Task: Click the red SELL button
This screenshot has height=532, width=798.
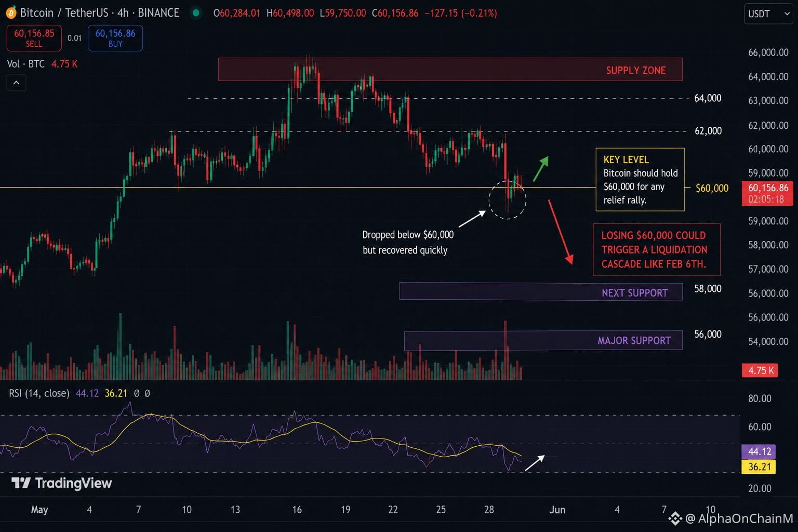Action: (x=34, y=38)
